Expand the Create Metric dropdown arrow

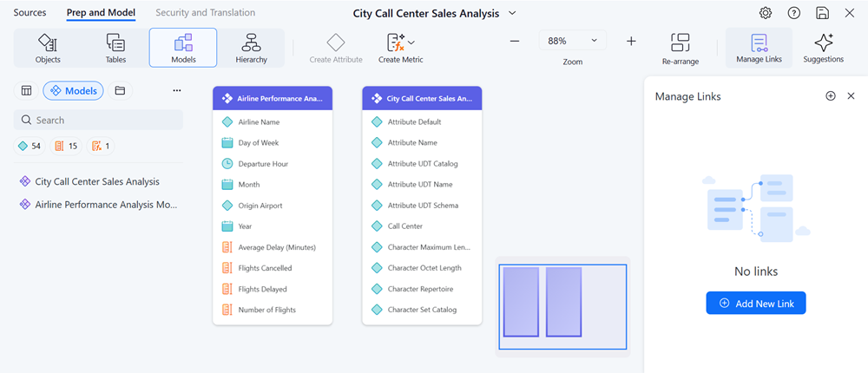(x=411, y=42)
